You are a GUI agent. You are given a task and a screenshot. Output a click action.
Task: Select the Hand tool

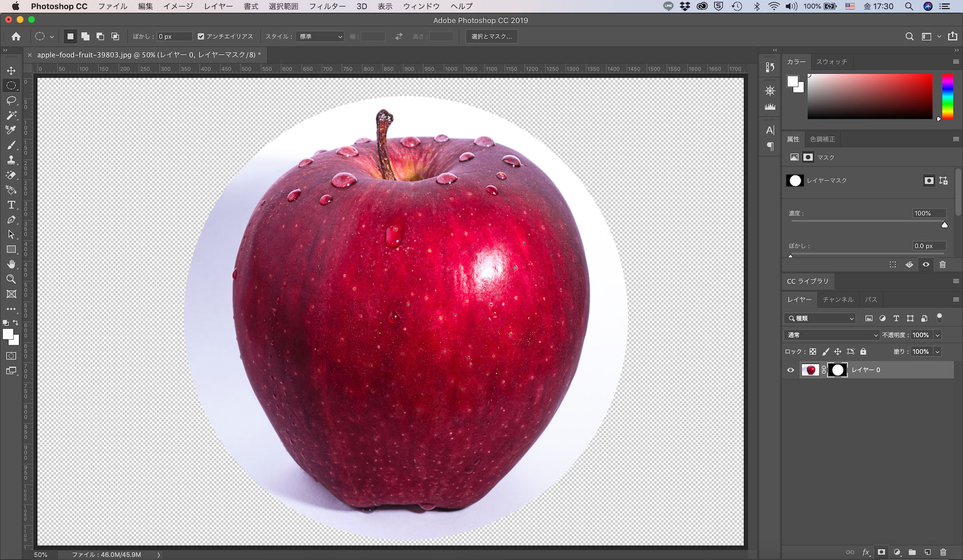click(x=11, y=264)
